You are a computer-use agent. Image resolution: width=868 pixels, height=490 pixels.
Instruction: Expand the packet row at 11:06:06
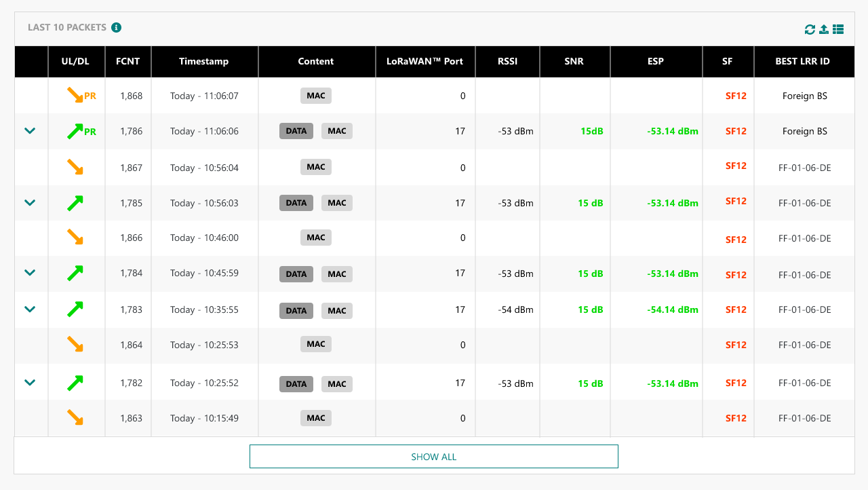click(x=30, y=130)
